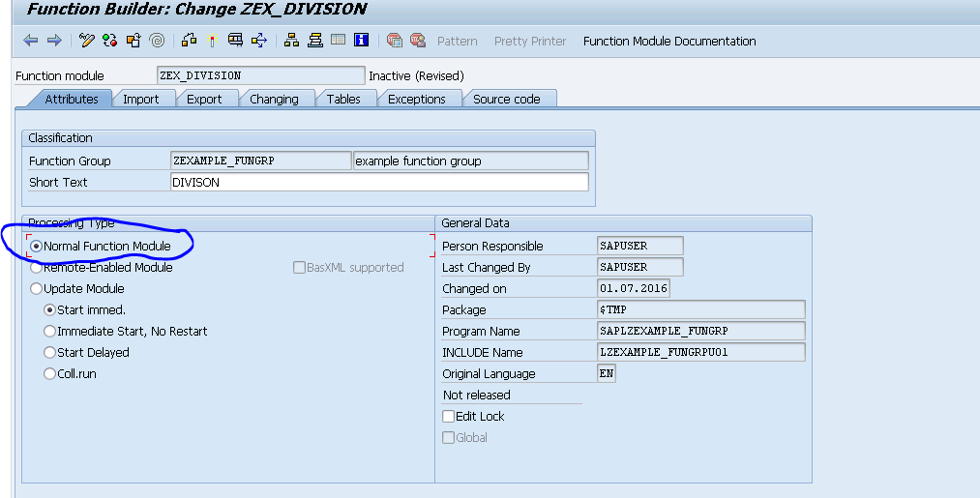Click the grey spiral enhancement icon

pyautogui.click(x=158, y=41)
